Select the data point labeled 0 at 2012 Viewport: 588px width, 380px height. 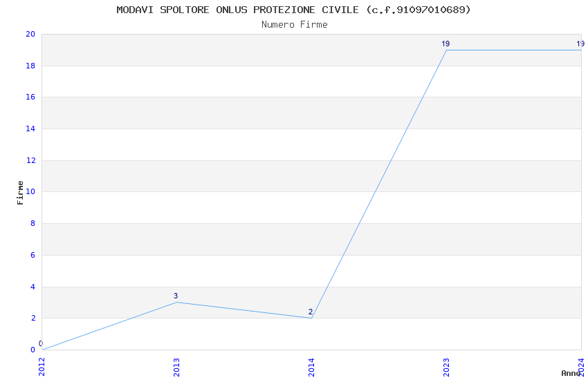42,350
